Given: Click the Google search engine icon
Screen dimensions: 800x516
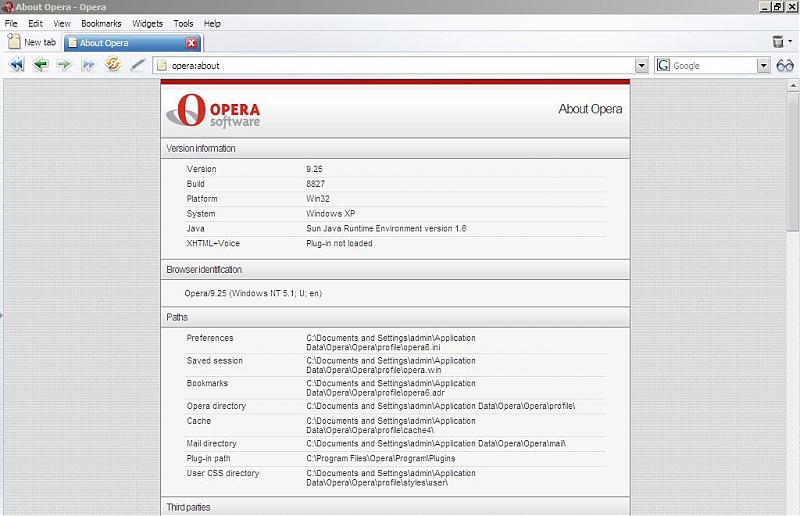Looking at the screenshot, I should [663, 65].
